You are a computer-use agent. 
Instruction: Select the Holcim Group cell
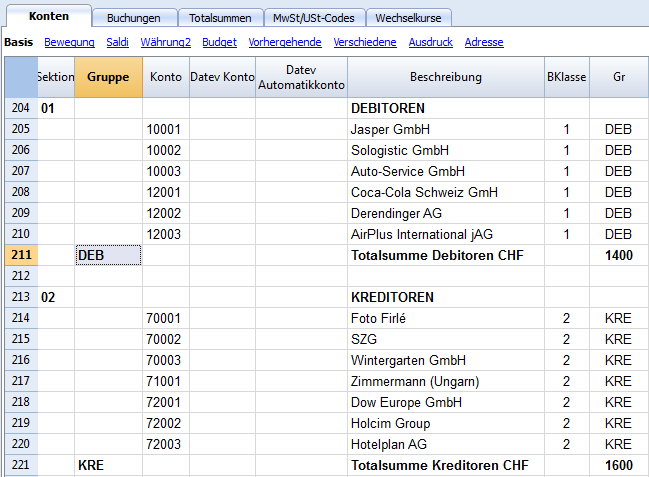[x=446, y=423]
